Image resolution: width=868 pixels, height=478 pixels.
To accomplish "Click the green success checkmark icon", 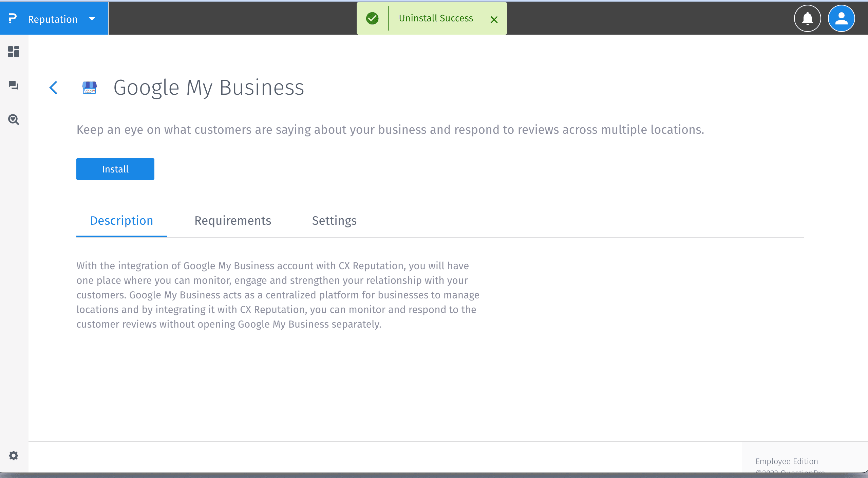I will point(372,18).
